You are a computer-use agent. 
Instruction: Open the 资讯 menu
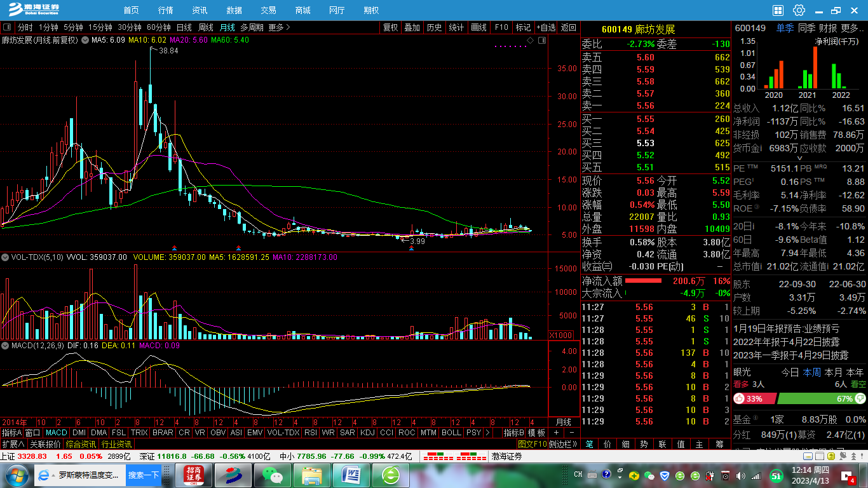coord(200,10)
